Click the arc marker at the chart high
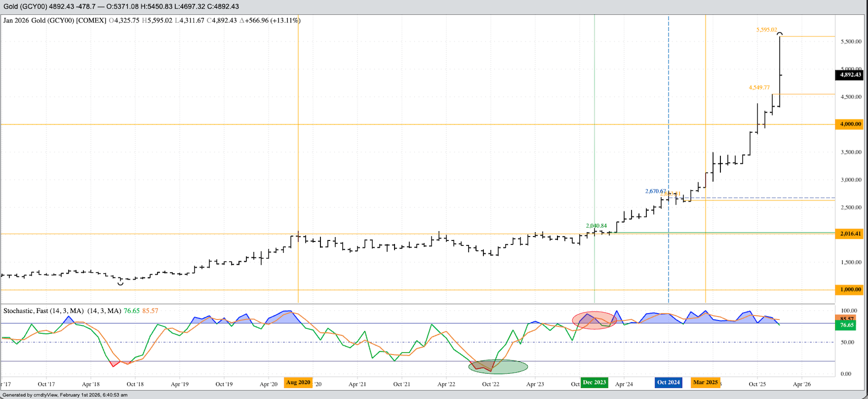This screenshot has width=868, height=399. 780,34
